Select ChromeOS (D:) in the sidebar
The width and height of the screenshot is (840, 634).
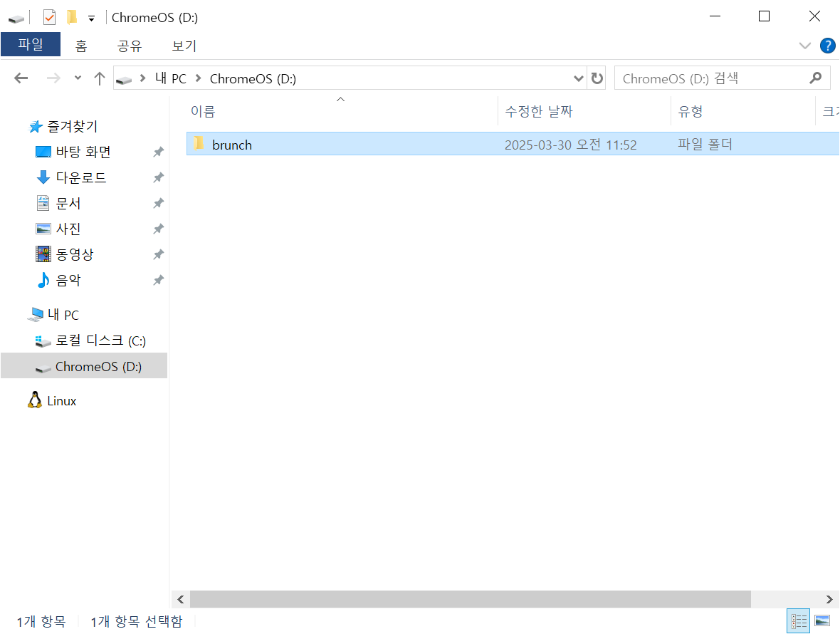click(x=84, y=367)
